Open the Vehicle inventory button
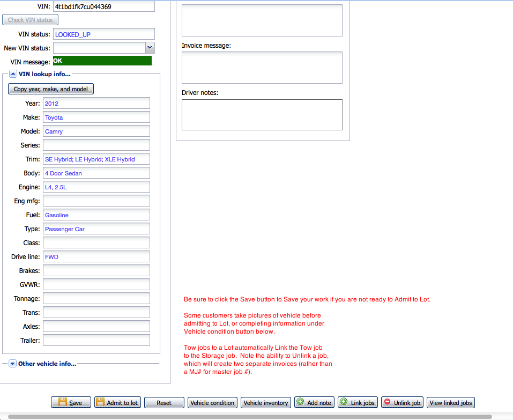Image resolution: width=513 pixels, height=420 pixels. pos(266,403)
